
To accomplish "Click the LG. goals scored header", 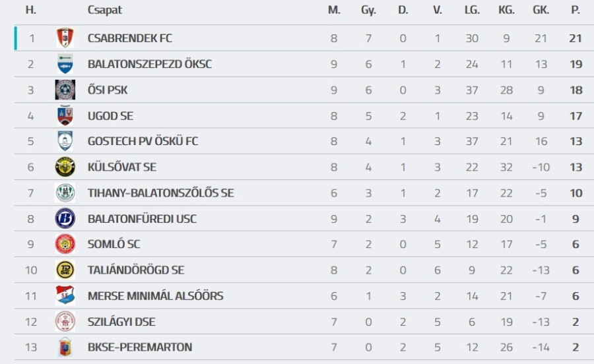I will click(471, 10).
